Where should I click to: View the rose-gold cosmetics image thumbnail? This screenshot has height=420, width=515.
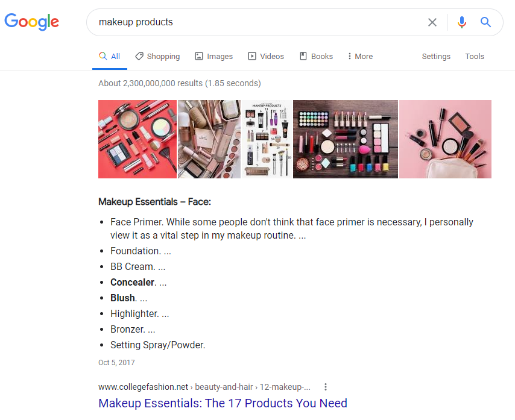click(x=209, y=139)
